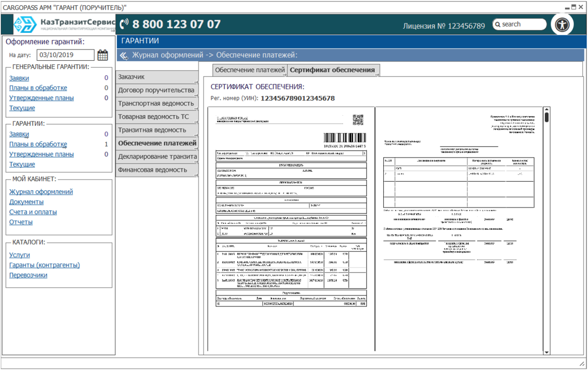This screenshot has height=370, width=588.
Task: Click the back arrows icon in breadcrumb
Action: 124,55
